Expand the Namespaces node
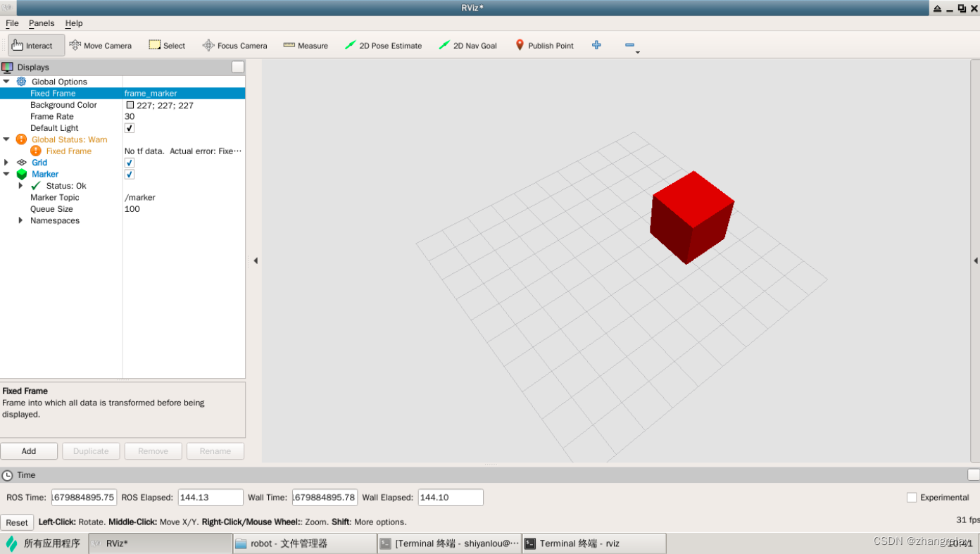The width and height of the screenshot is (980, 554). click(20, 220)
